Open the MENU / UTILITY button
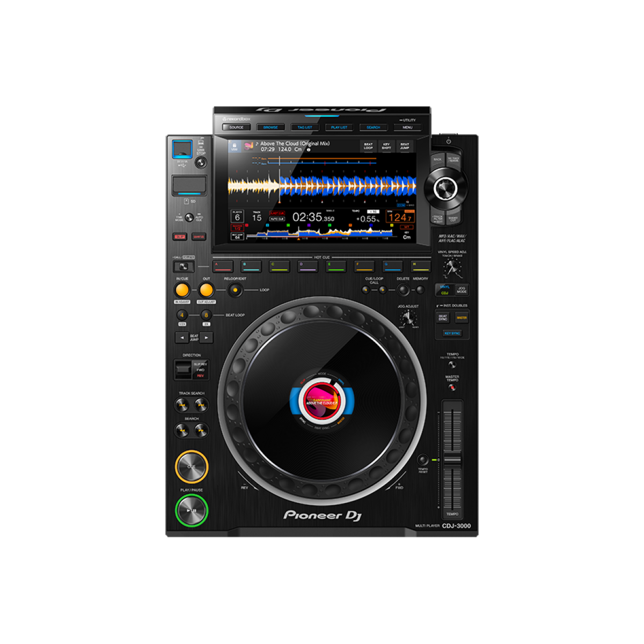This screenshot has width=644, height=644. (407, 128)
